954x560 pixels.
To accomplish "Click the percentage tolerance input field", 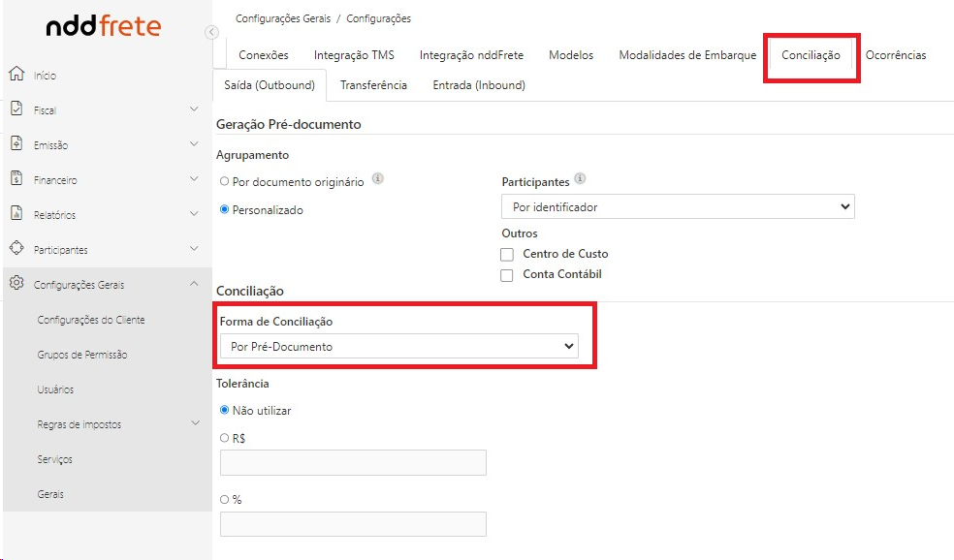I will point(353,524).
